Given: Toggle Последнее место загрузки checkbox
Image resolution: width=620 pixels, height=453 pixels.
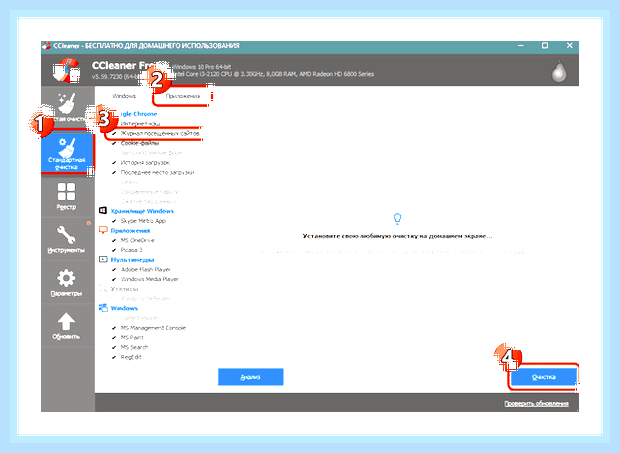Looking at the screenshot, I should [x=114, y=172].
